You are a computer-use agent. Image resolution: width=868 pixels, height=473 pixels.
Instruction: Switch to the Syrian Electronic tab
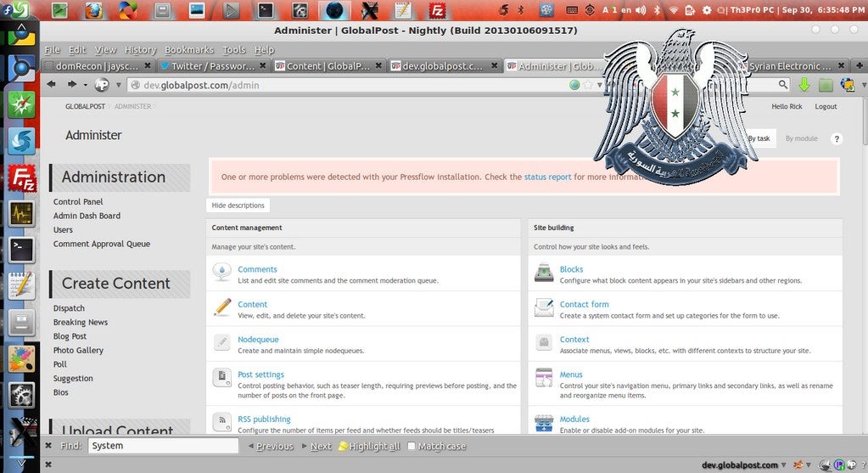[x=791, y=66]
